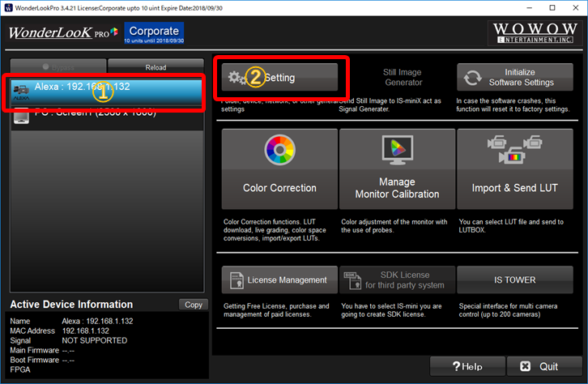
Task: Click the PC monitor icon in device list
Action: 21,116
